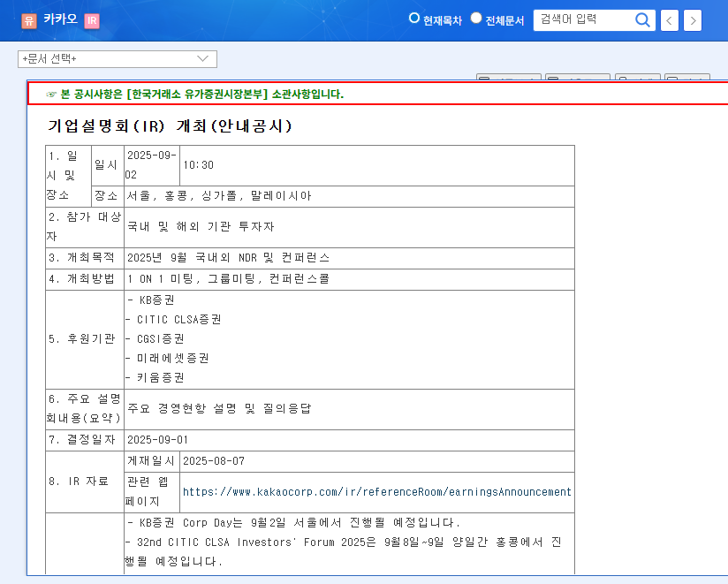Viewport: 728px width, 584px height.
Task: Click the orange 유 market badge icon
Action: (x=29, y=20)
